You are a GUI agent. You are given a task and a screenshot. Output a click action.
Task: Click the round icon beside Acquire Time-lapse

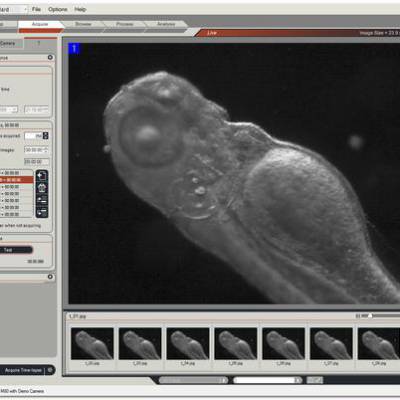click(50, 370)
